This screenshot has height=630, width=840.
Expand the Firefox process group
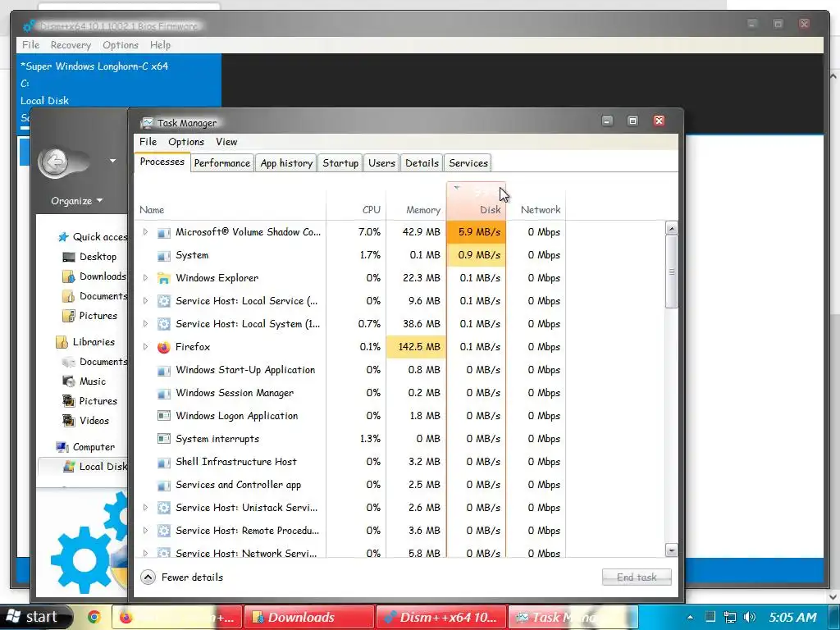[145, 347]
